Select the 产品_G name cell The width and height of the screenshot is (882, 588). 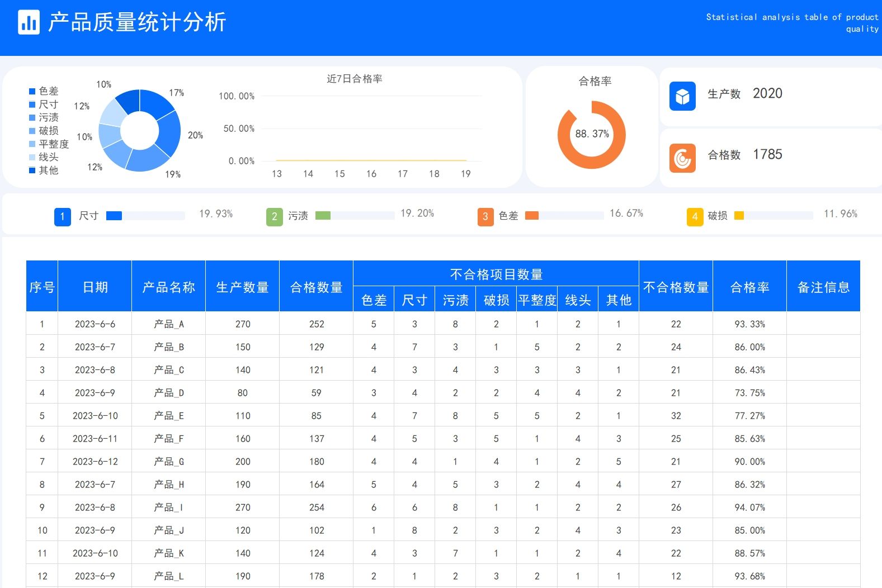169,461
